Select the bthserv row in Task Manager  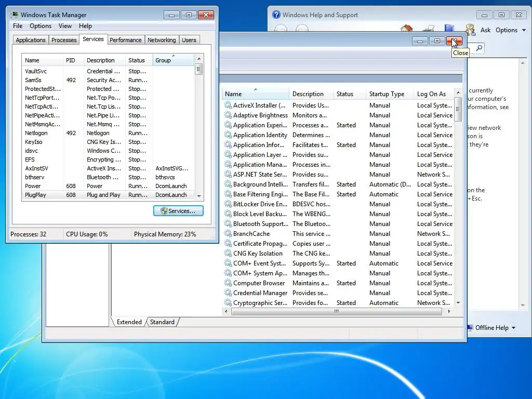[108, 177]
